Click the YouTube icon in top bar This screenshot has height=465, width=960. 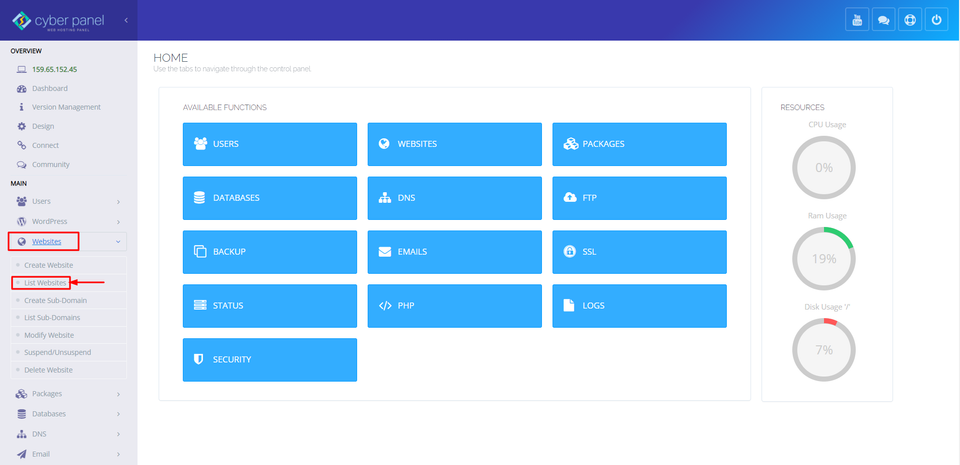(x=857, y=20)
